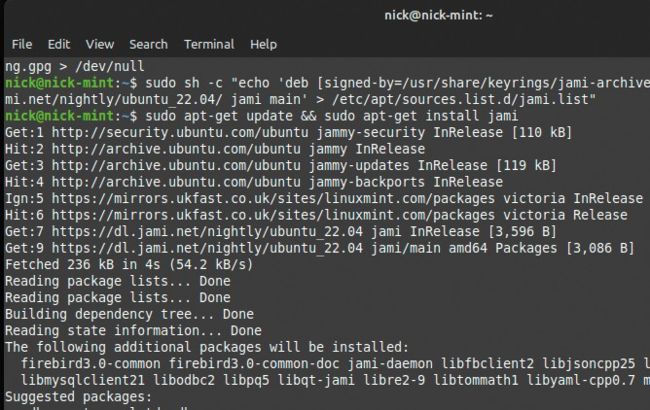Open the Edit menu
This screenshot has width=650, height=410.
pyautogui.click(x=59, y=44)
